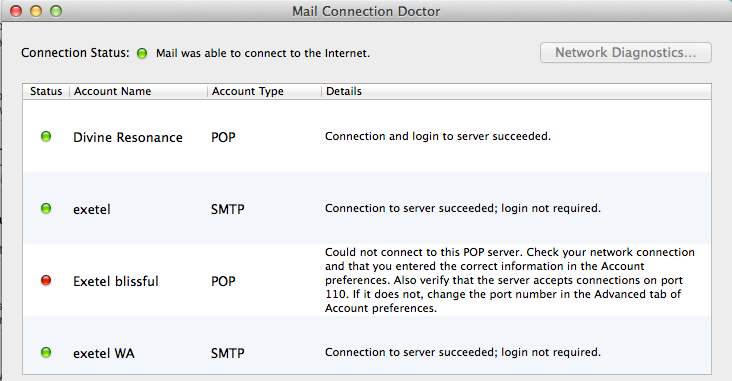Click SMTP type in exetel WA row
Screen dimensions: 732x381
pos(227,353)
